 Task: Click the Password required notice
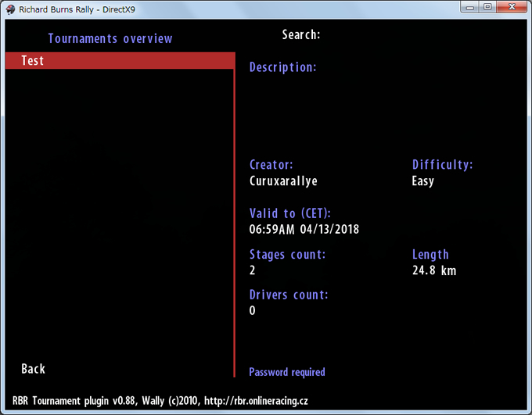[x=287, y=372]
